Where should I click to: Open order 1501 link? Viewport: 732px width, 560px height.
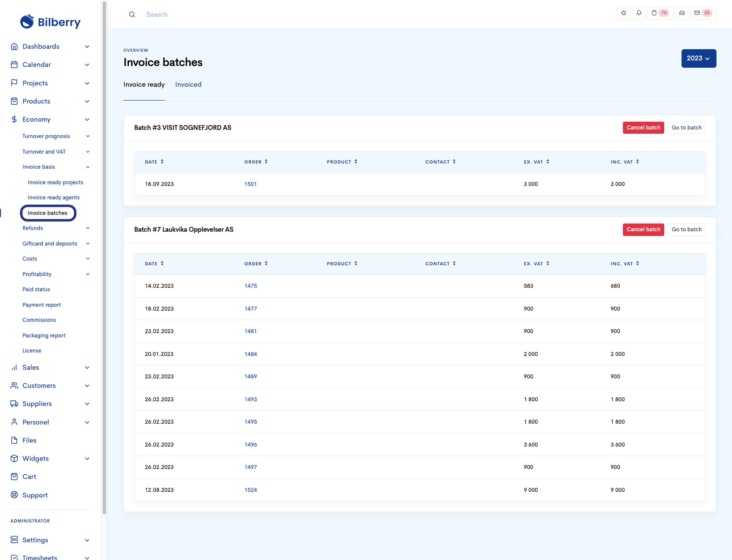click(x=251, y=184)
